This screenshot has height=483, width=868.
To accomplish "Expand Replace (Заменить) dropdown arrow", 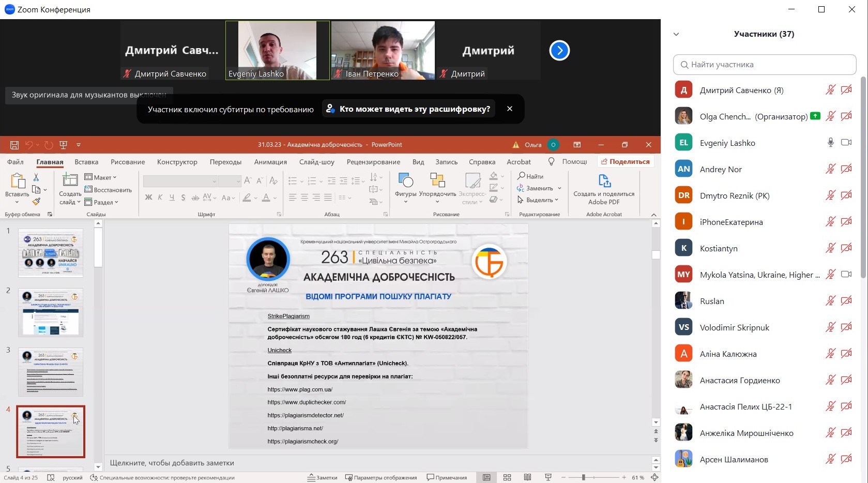I will coord(559,188).
